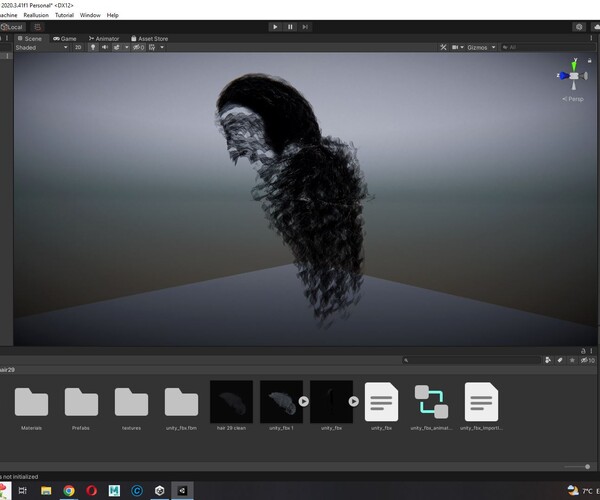Open the Reallusion menu

point(36,15)
